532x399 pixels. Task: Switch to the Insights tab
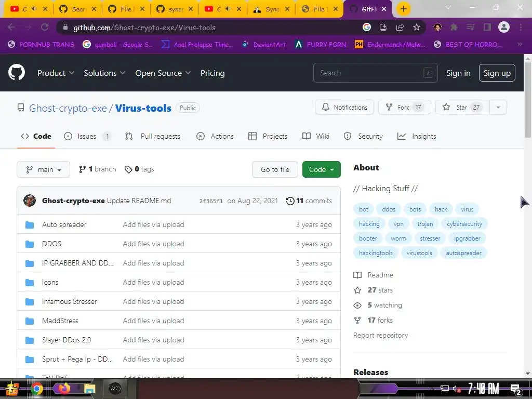point(417,136)
